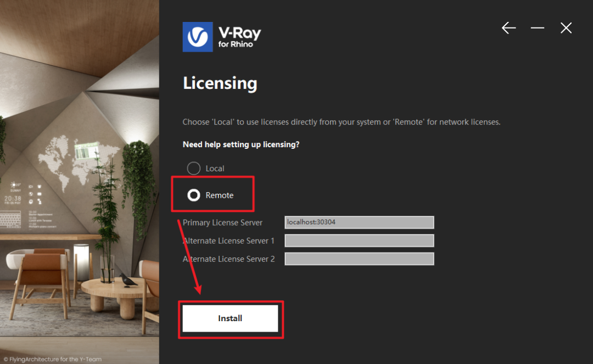Click the FlyingArchitecture copyright caption
This screenshot has height=364, width=593.
click(53, 359)
